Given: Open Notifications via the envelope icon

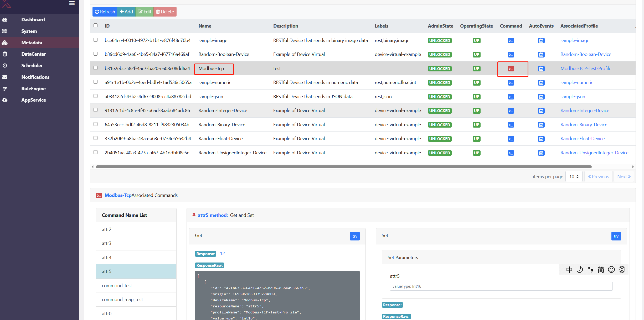Looking at the screenshot, I should click(x=5, y=77).
